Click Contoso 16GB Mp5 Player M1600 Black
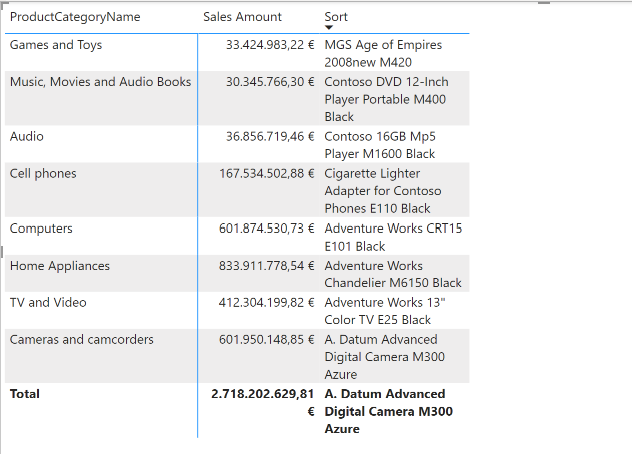The height and width of the screenshot is (454, 632). click(x=380, y=145)
